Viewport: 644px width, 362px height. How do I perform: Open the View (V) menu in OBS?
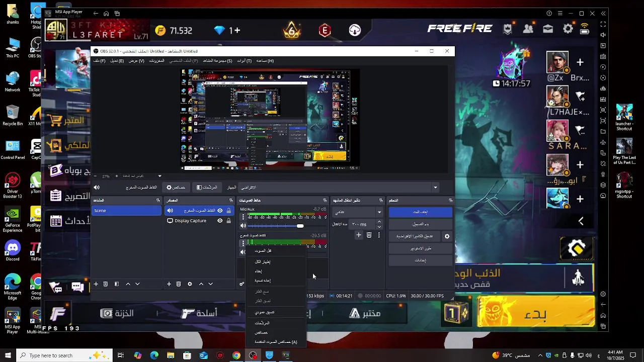(136, 61)
